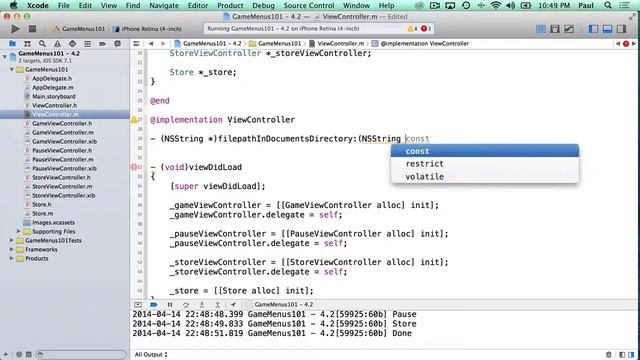Select AppDelegate.h in navigator

(x=52, y=78)
